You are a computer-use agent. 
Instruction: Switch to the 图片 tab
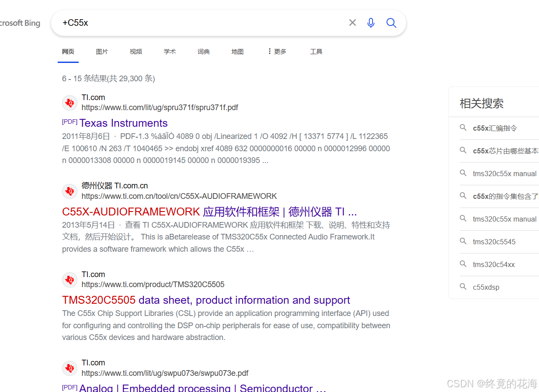pyautogui.click(x=102, y=52)
